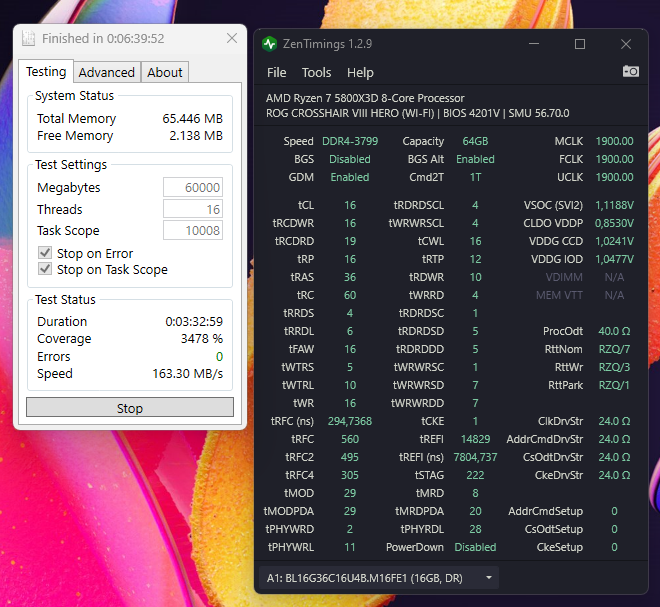Click the BGS Alt Enabled value
This screenshot has width=660, height=607.
(475, 159)
